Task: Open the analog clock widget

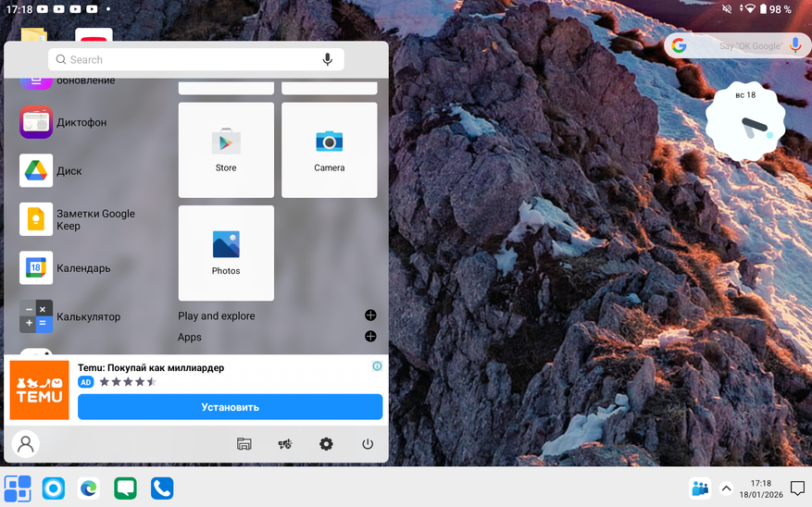Action: click(x=745, y=122)
